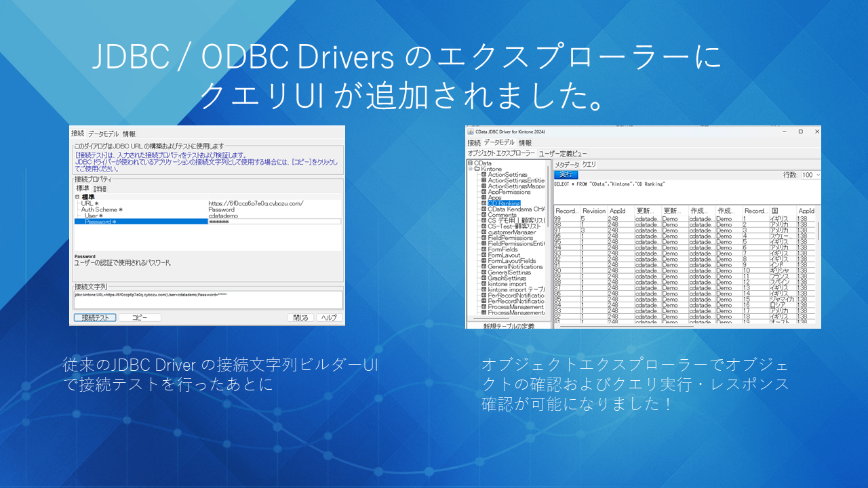
Task: Click the table icon beside Apps
Action: [484, 198]
